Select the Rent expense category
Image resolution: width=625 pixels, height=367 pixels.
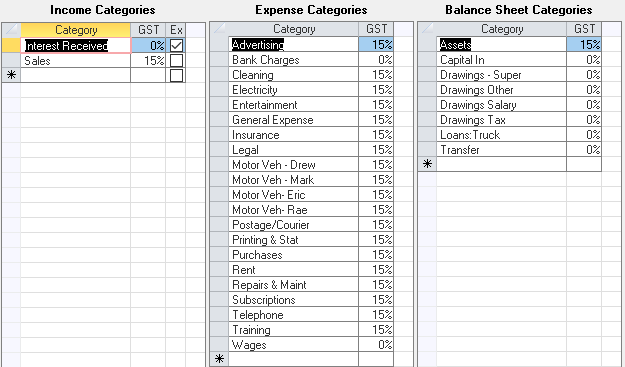coord(294,270)
